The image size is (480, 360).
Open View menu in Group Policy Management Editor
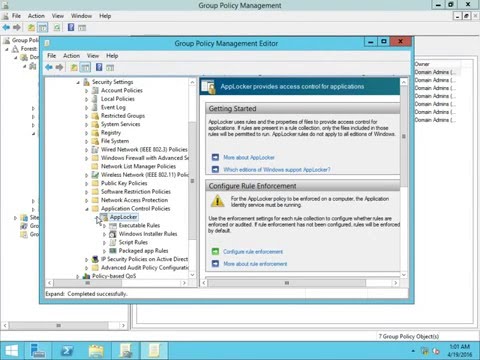click(93, 56)
